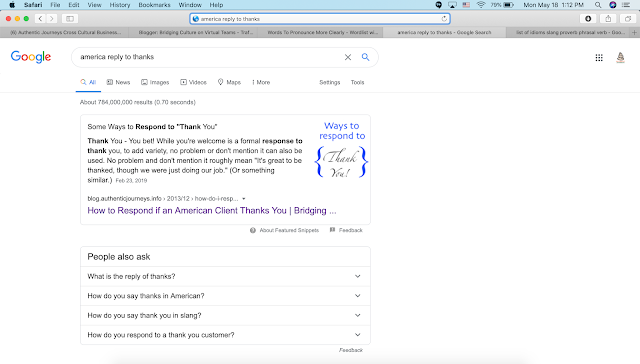Click the Safari address bar field
The width and height of the screenshot is (640, 364).
click(x=320, y=19)
